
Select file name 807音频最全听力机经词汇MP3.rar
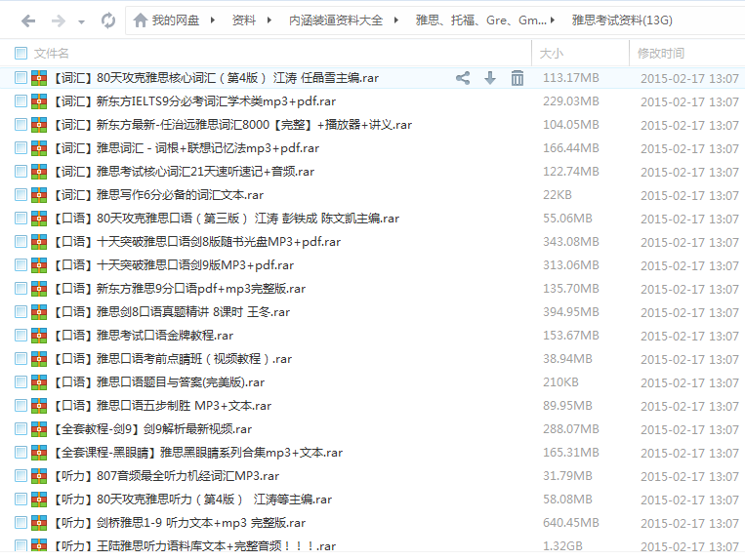click(x=166, y=475)
